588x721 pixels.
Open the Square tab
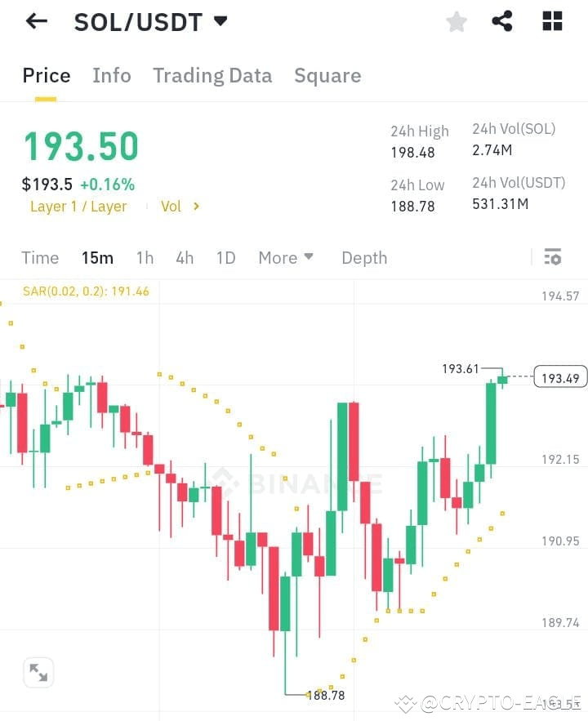pos(327,75)
